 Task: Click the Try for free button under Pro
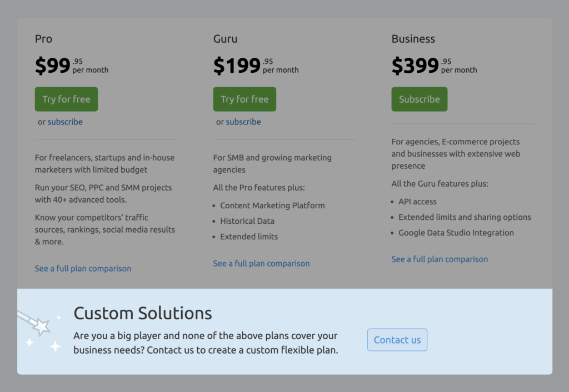[66, 99]
